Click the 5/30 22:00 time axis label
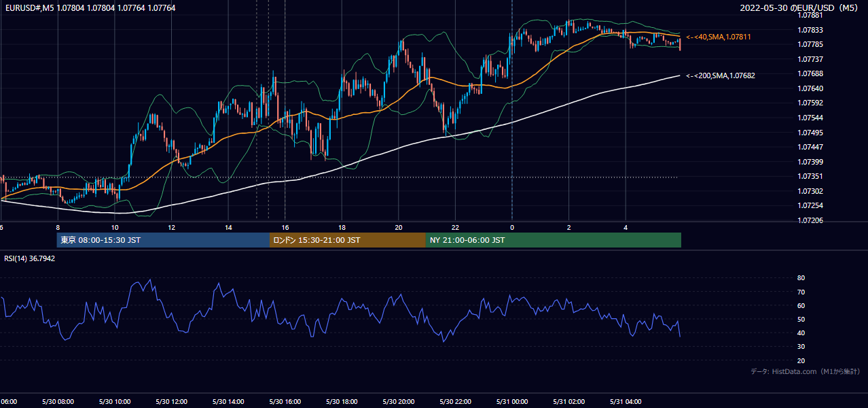 [x=455, y=402]
